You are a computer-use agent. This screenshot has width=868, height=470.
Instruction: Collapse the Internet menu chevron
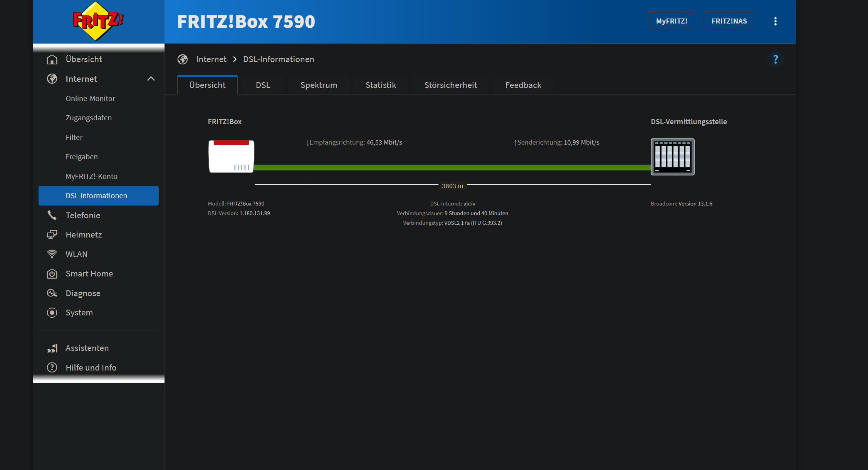[x=151, y=79]
